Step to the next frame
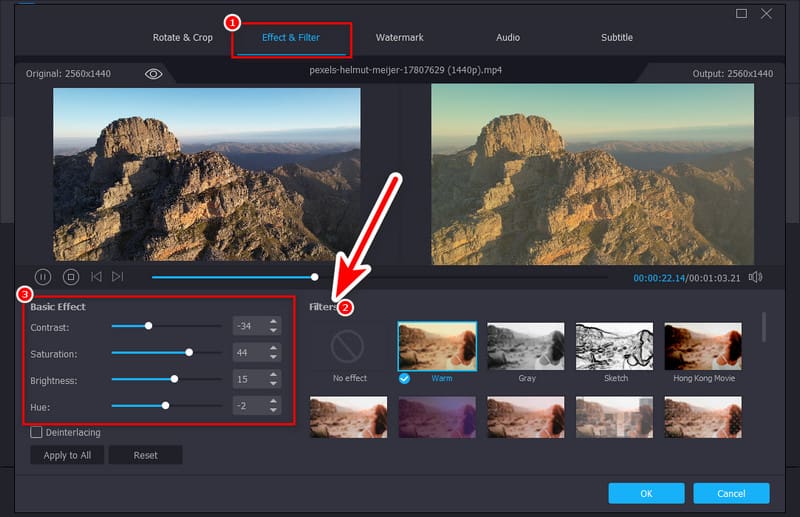 tap(118, 277)
